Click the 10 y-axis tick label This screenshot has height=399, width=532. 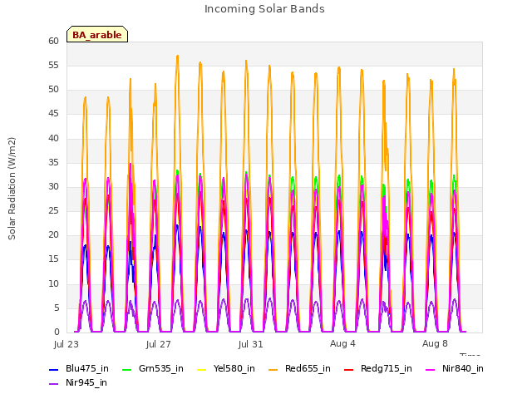coord(53,283)
